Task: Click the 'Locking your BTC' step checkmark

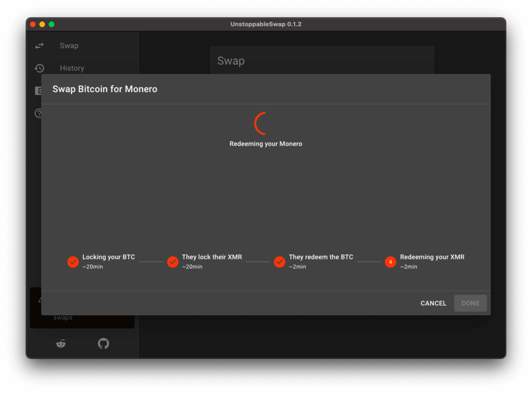Action: [x=73, y=262]
